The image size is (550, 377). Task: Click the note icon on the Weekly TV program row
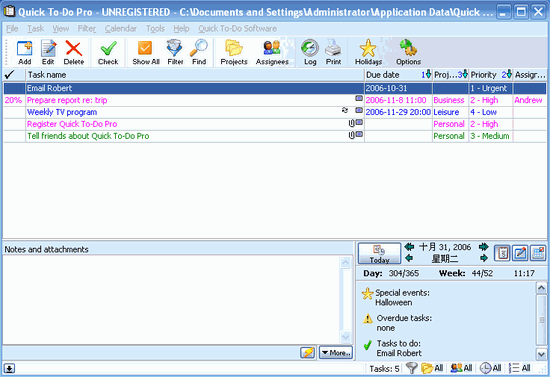[x=359, y=110]
